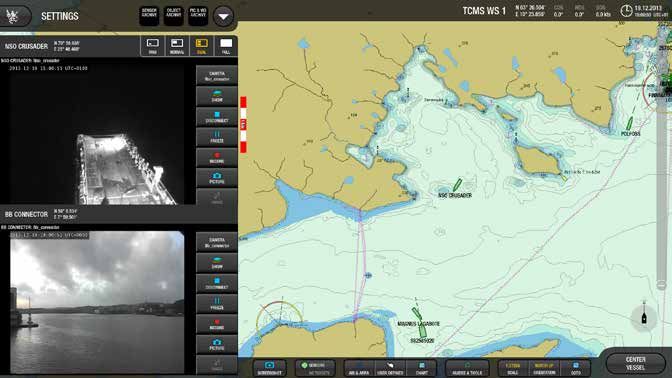Switch video layout to Normal view
This screenshot has width=672, height=378.
click(x=177, y=46)
